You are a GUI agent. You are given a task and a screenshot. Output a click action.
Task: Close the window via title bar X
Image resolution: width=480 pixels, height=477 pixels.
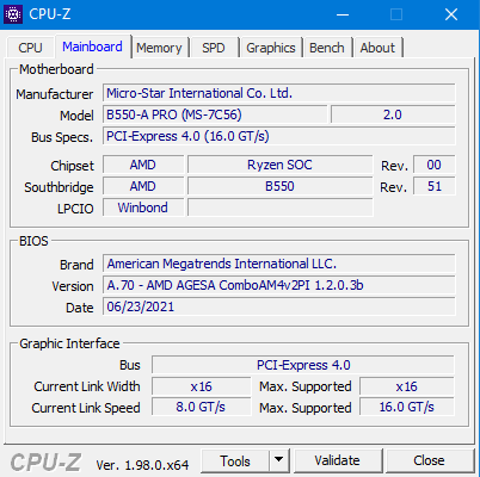coord(451,15)
